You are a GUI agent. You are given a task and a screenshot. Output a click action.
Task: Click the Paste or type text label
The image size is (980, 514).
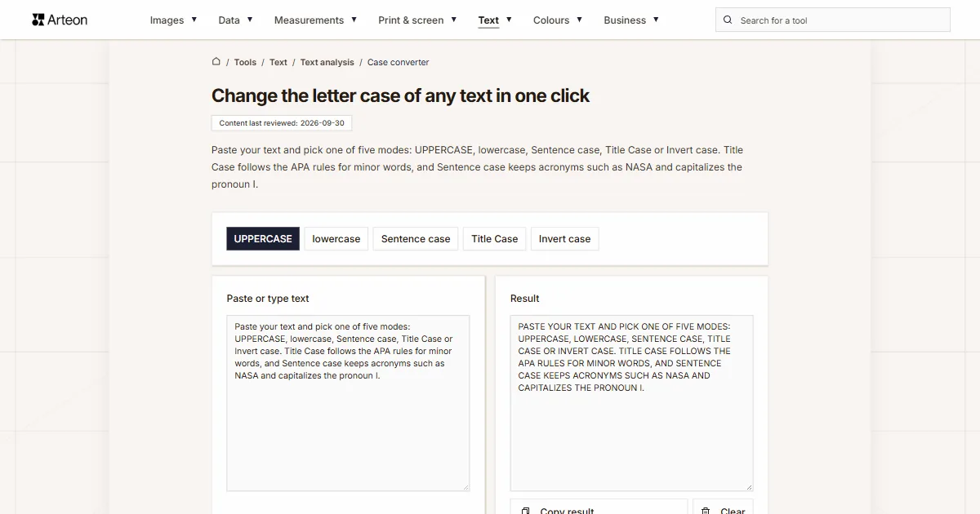pos(268,299)
